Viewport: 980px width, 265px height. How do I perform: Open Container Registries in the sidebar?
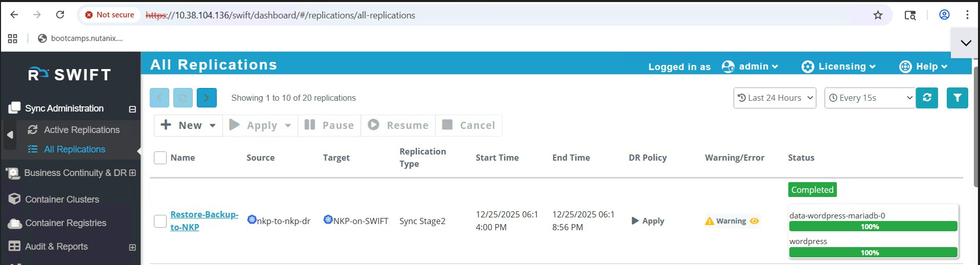click(x=66, y=223)
